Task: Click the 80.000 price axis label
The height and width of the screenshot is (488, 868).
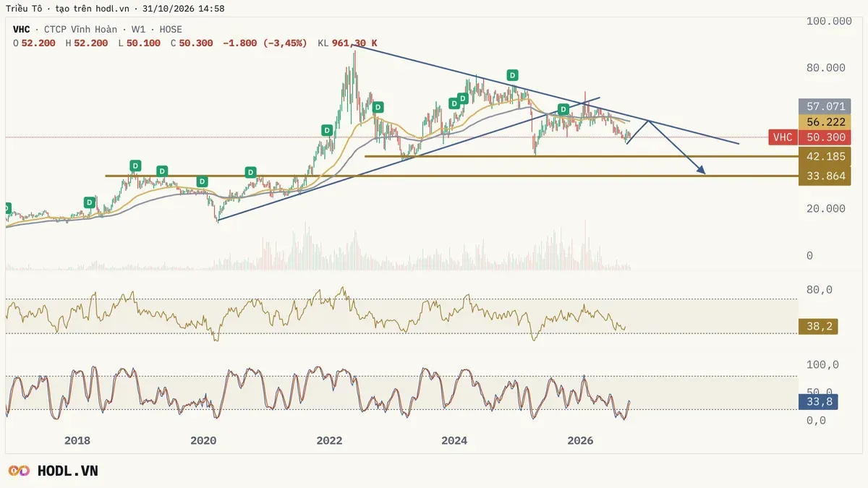Action: coord(825,68)
